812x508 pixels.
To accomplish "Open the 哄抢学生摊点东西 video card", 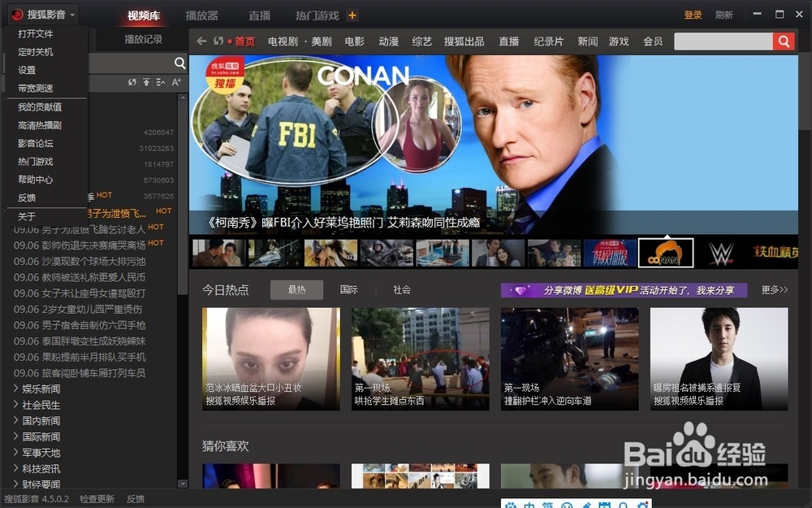I will 420,358.
